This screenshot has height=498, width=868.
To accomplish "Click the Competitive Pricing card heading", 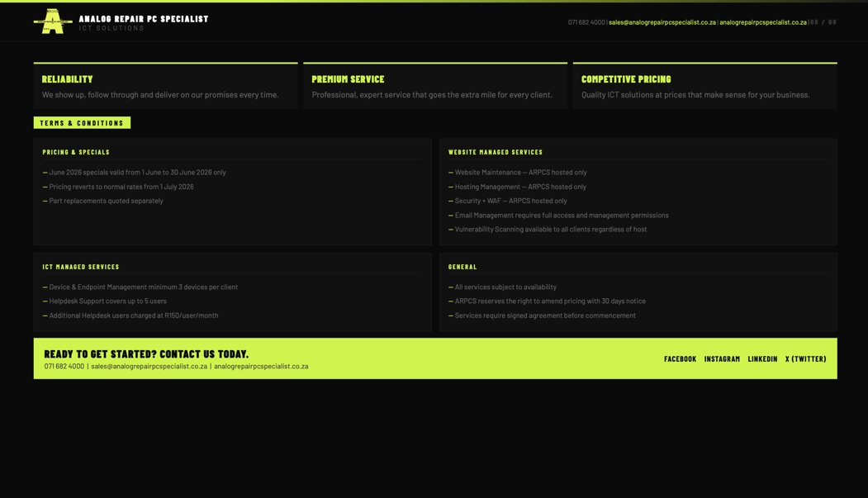I will click(626, 79).
